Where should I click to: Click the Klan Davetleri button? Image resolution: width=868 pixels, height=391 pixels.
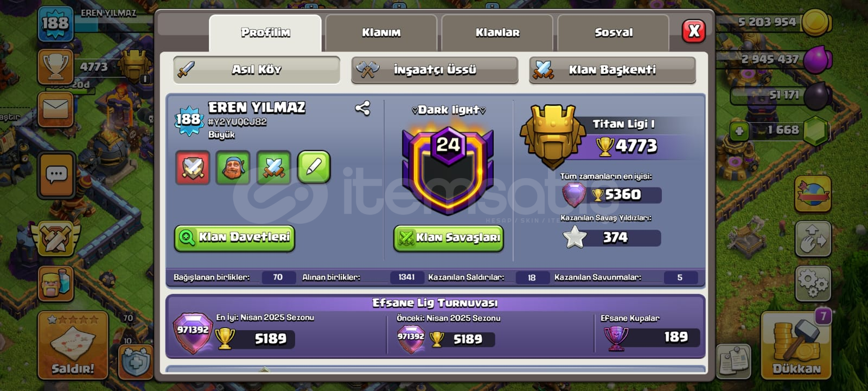(x=234, y=238)
